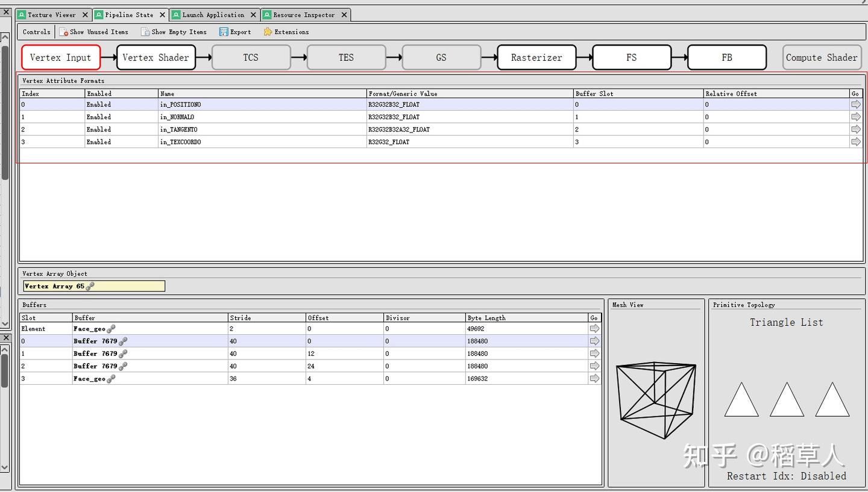
Task: Select the in_POSITION0 attribute name
Action: point(180,104)
